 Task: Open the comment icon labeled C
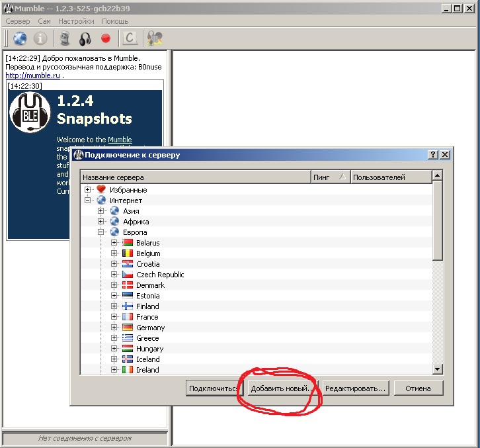(130, 38)
